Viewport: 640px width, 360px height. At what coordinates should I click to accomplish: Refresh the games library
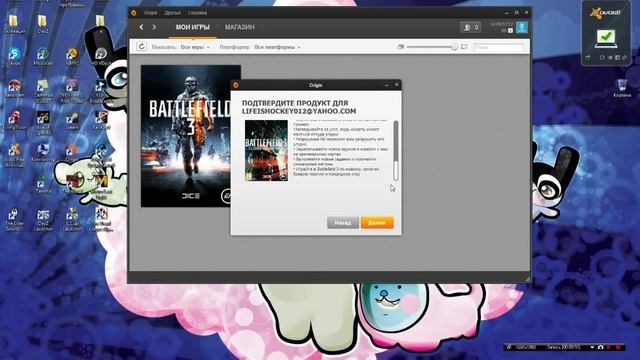142,47
